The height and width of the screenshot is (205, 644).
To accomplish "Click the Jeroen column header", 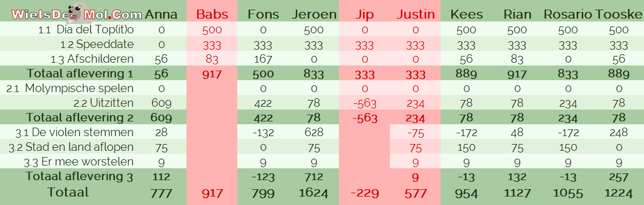I will [x=314, y=14].
